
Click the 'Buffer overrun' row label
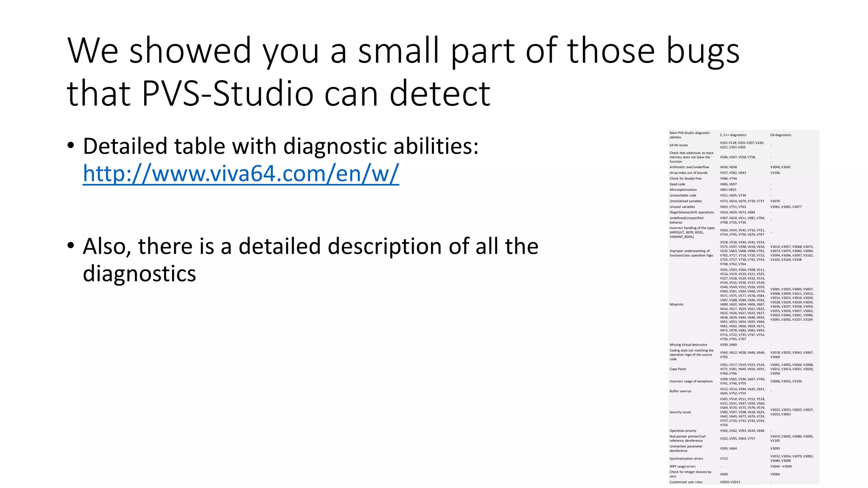click(680, 391)
